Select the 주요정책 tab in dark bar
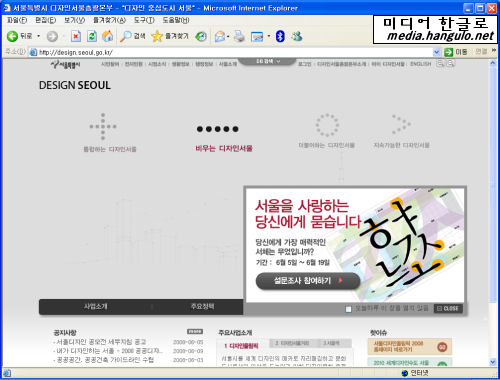Viewport: 500px width, 380px height. (x=202, y=307)
